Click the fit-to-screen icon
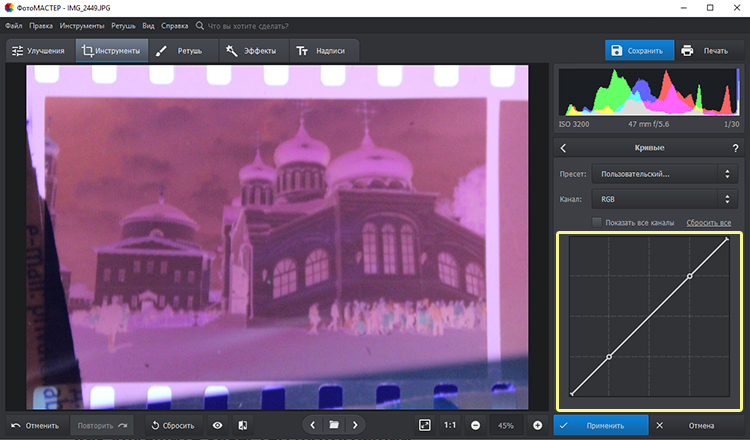This screenshot has width=750, height=440. pos(425,425)
